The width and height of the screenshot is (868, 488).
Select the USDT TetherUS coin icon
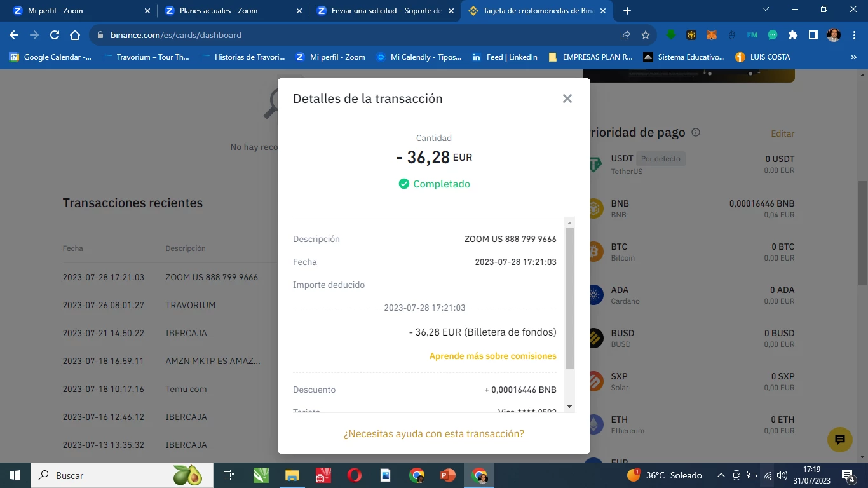point(595,165)
